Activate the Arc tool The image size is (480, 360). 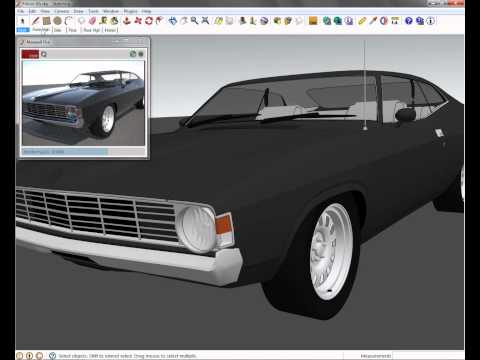coord(68,21)
